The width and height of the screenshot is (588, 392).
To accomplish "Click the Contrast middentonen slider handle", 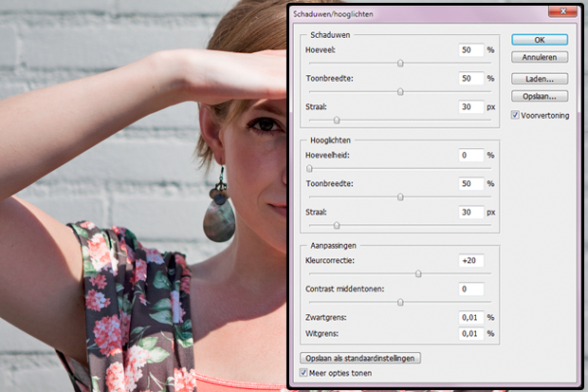I will (x=400, y=302).
